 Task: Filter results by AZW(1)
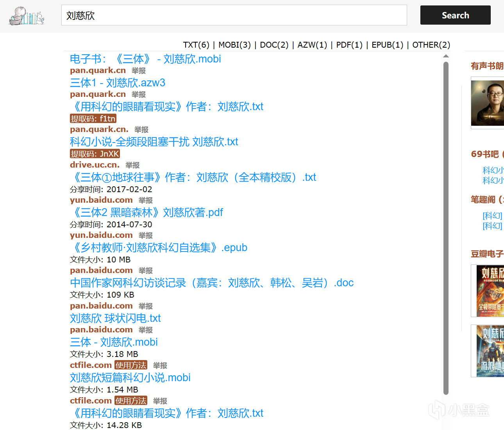tap(312, 45)
